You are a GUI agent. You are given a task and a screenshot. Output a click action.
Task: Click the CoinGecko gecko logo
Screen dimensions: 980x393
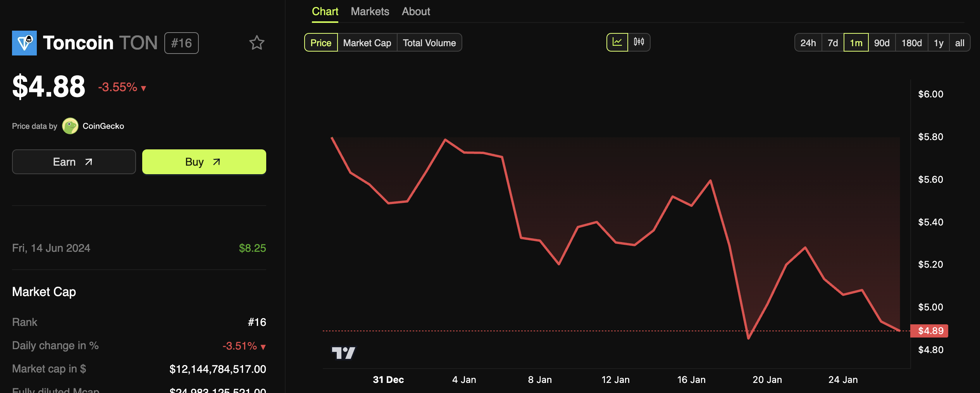pyautogui.click(x=70, y=126)
